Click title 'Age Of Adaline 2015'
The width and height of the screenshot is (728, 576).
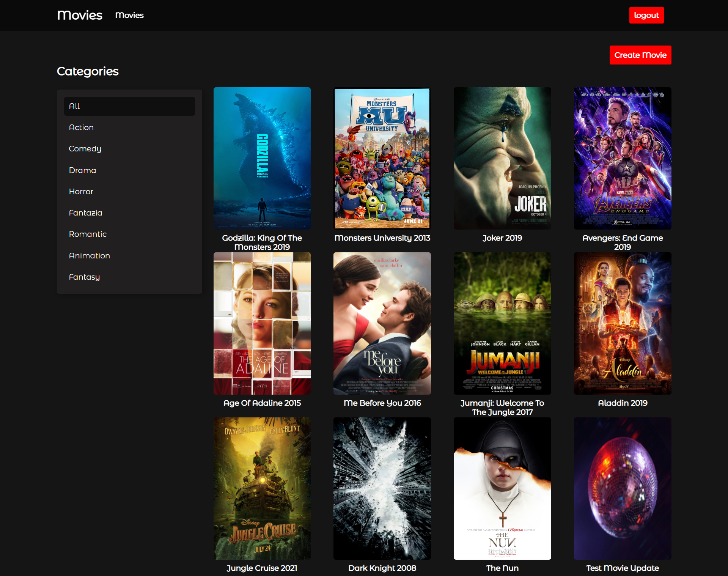pyautogui.click(x=262, y=403)
